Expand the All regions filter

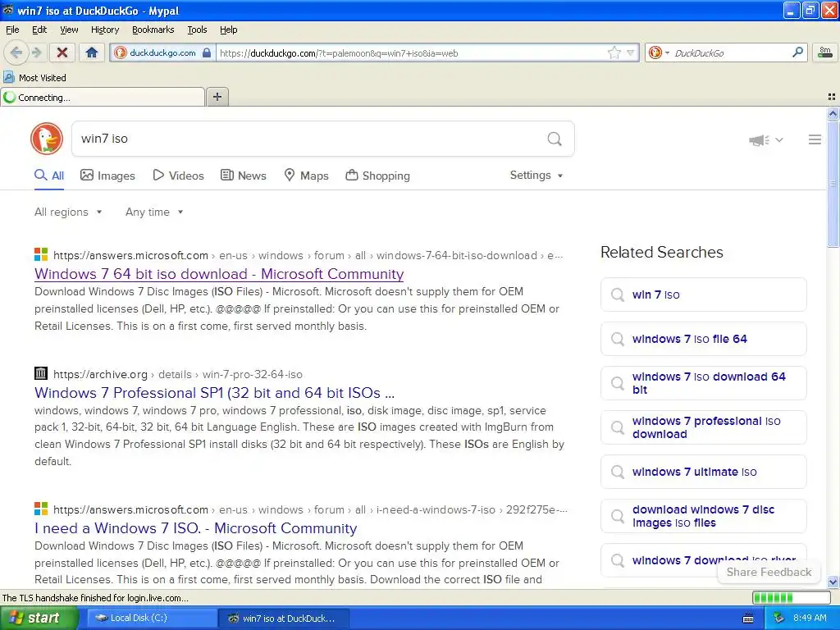coord(69,212)
